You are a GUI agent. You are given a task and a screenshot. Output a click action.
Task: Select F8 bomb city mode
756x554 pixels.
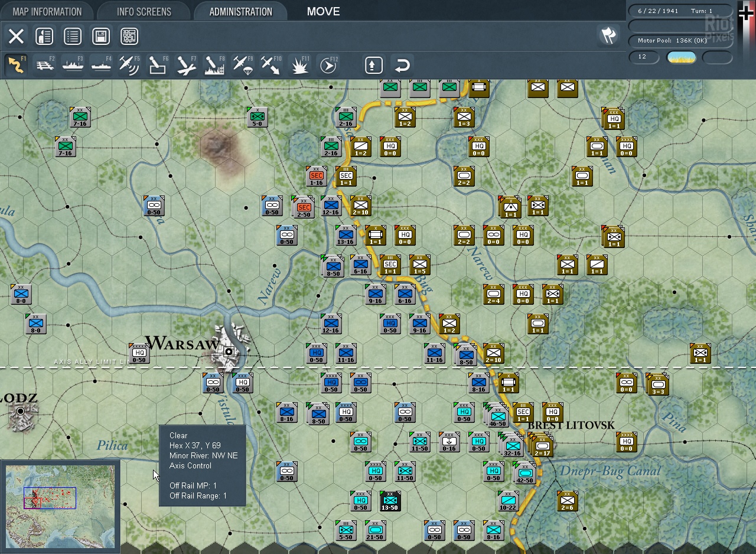(214, 65)
